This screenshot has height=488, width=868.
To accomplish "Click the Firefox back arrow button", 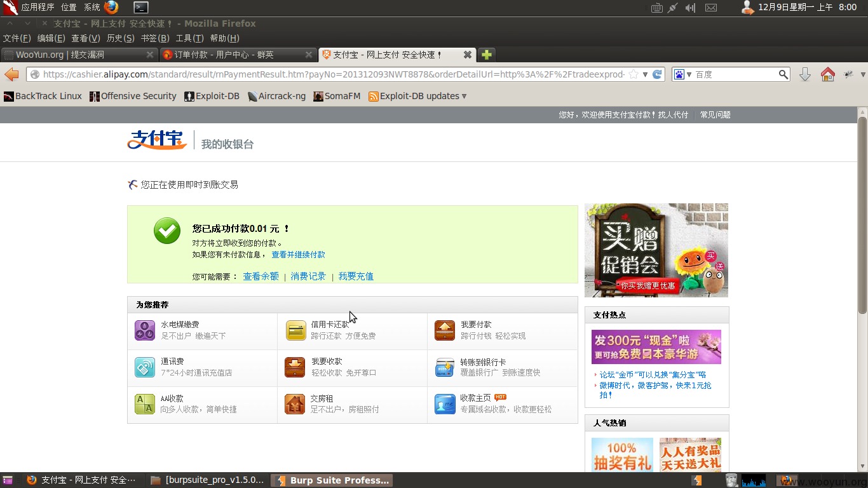I will pos(11,74).
